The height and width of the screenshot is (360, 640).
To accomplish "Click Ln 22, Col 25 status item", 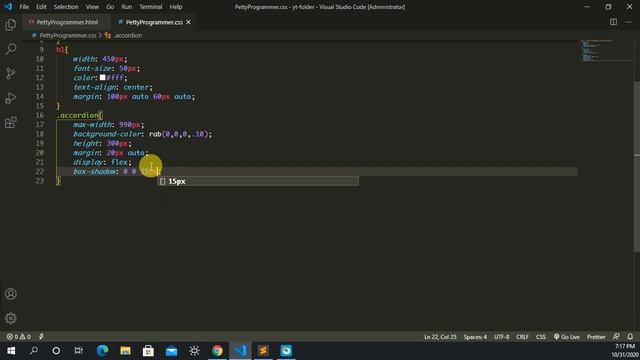I will [x=440, y=337].
